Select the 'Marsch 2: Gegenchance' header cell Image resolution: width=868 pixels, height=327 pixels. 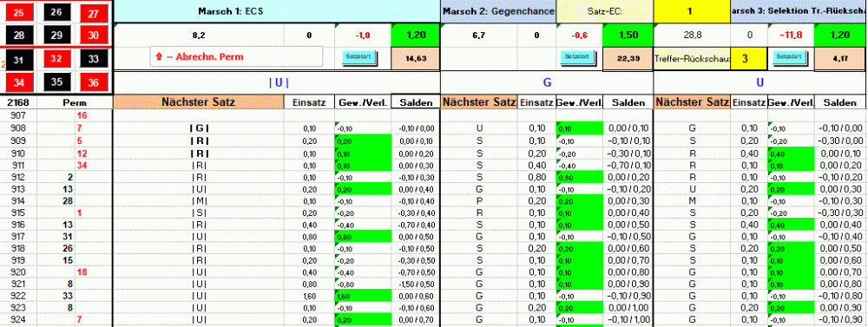498,11
